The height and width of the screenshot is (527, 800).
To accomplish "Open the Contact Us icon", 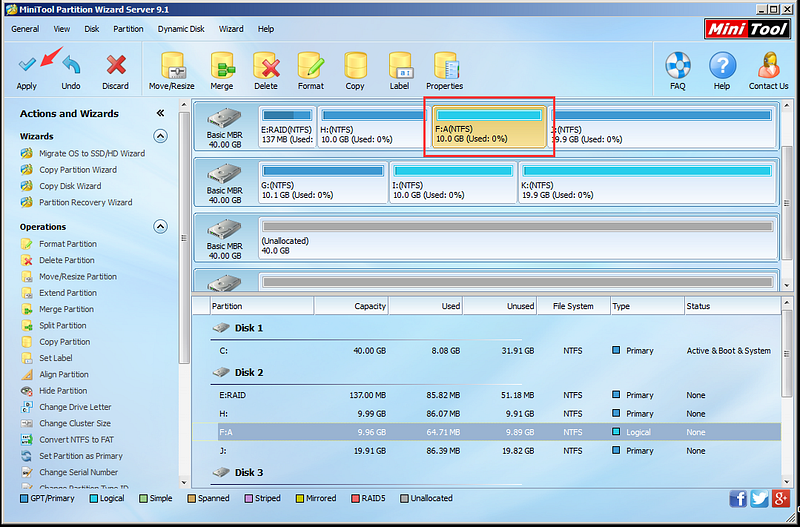I will (768, 71).
